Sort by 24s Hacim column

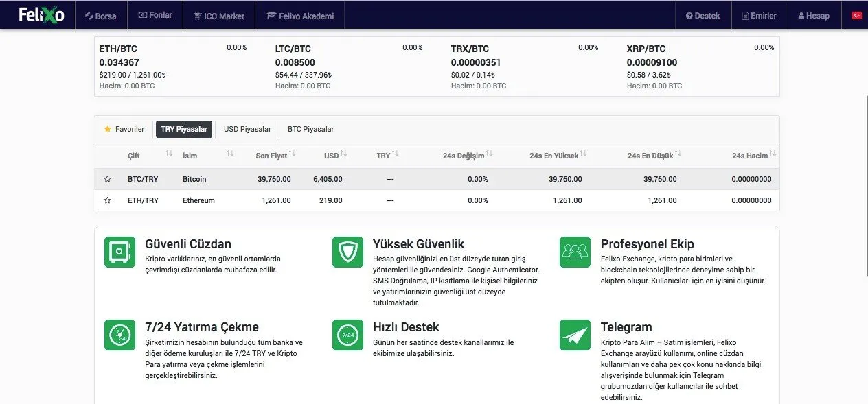tap(755, 156)
